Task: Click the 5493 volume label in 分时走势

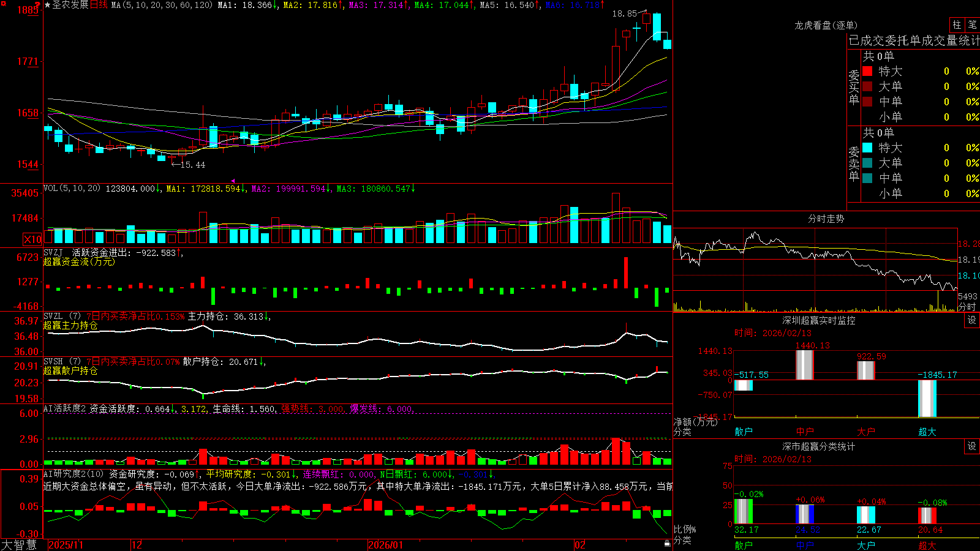Action: pyautogui.click(x=968, y=296)
